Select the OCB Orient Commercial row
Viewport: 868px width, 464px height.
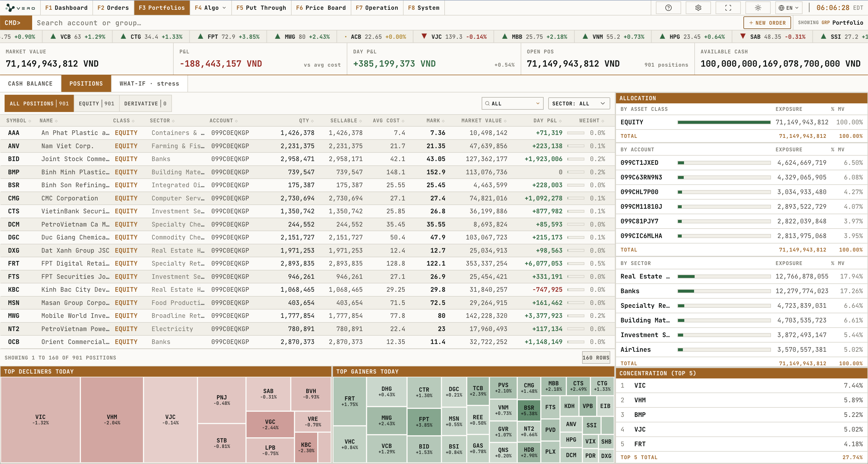click(x=307, y=342)
